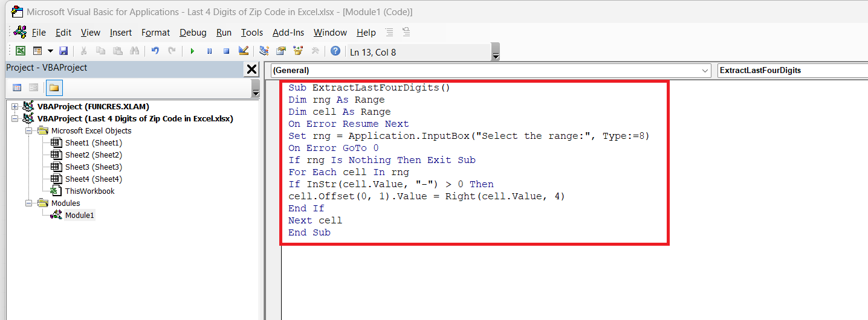The image size is (868, 320).
Task: Close the Project - VBAProject panel
Action: pyautogui.click(x=252, y=69)
